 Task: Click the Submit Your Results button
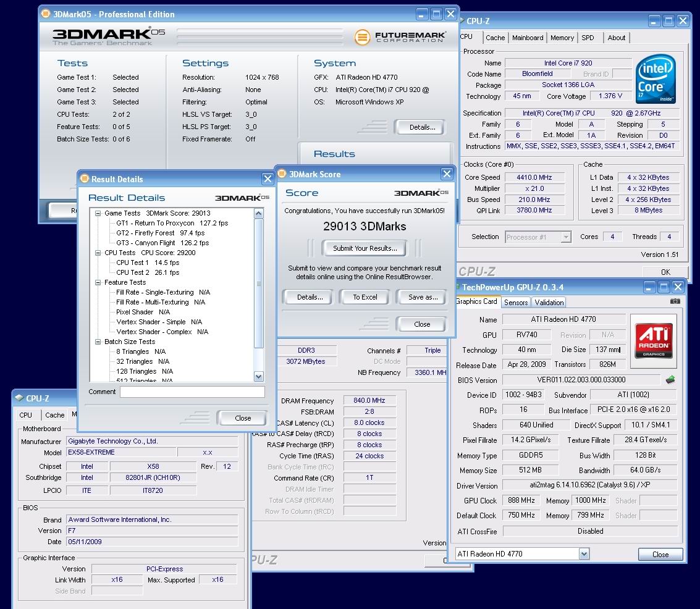click(x=365, y=248)
